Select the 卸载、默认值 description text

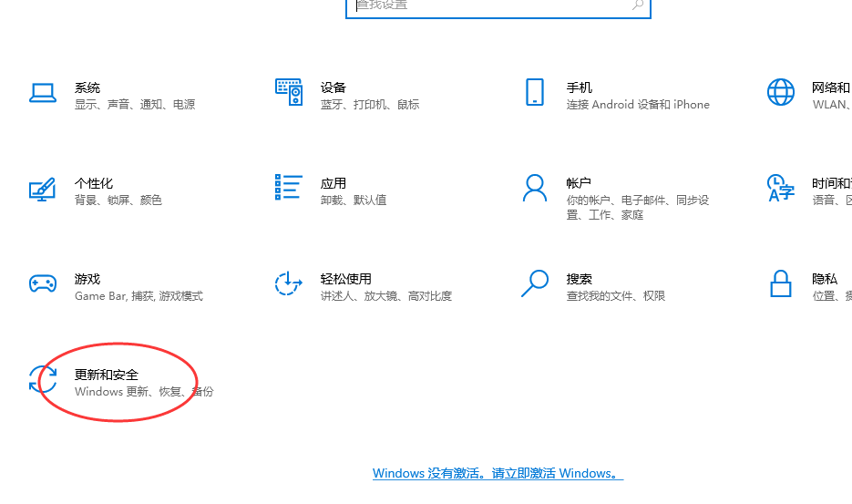click(x=354, y=200)
